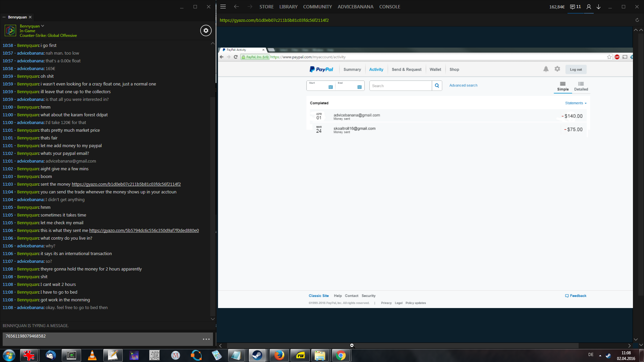Reload the Steam browser page
644x362 pixels.
click(637, 20)
